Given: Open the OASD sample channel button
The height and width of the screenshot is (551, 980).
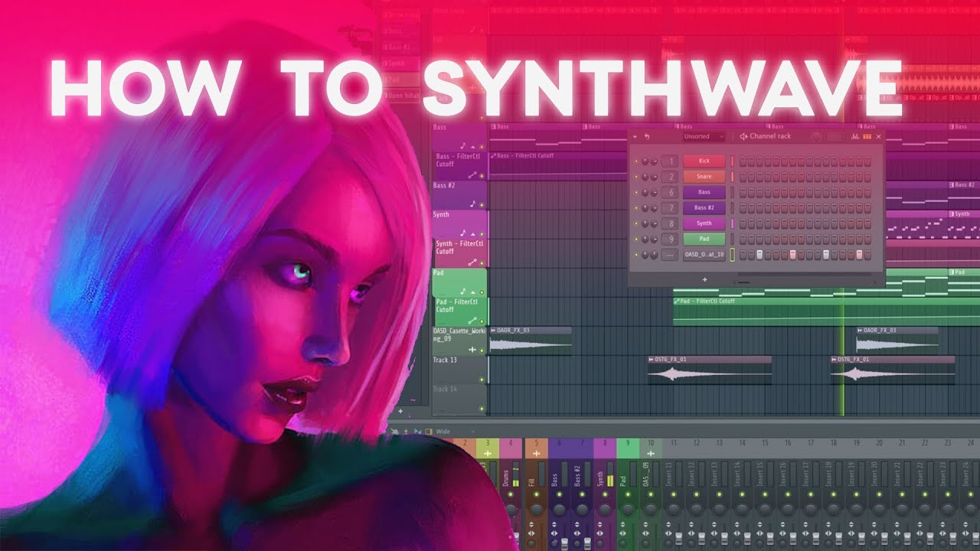Looking at the screenshot, I should pos(704,254).
